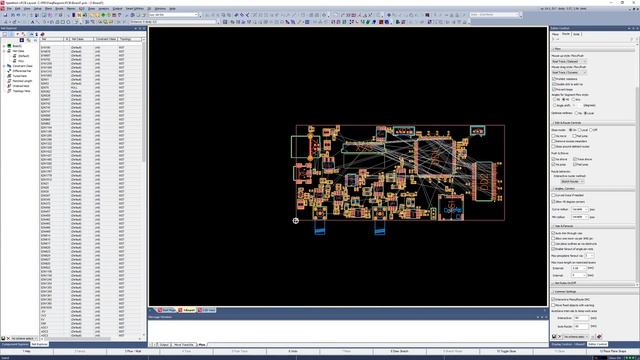Collapse the Common Settings section
The width and height of the screenshot is (640, 360).
tap(593, 292)
